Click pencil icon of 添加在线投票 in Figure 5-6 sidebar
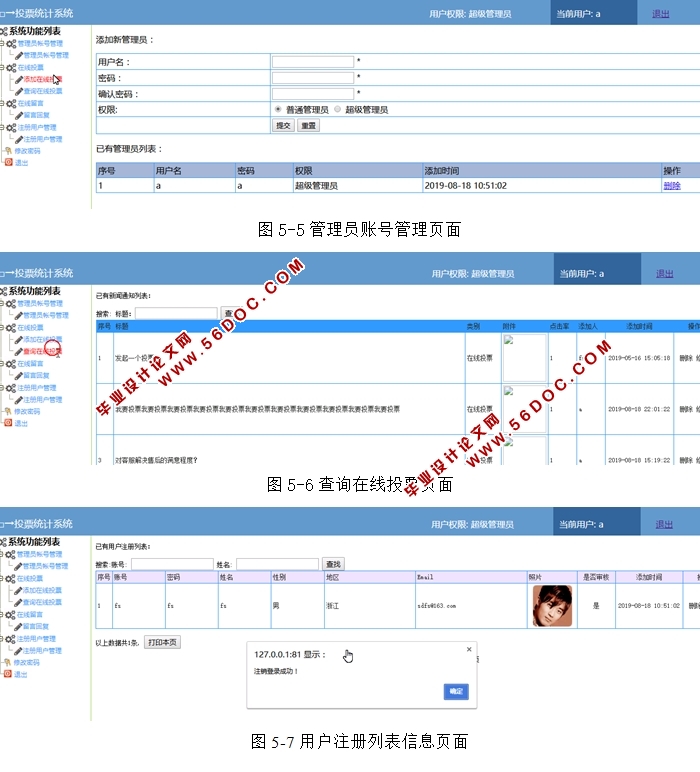 [x=19, y=340]
